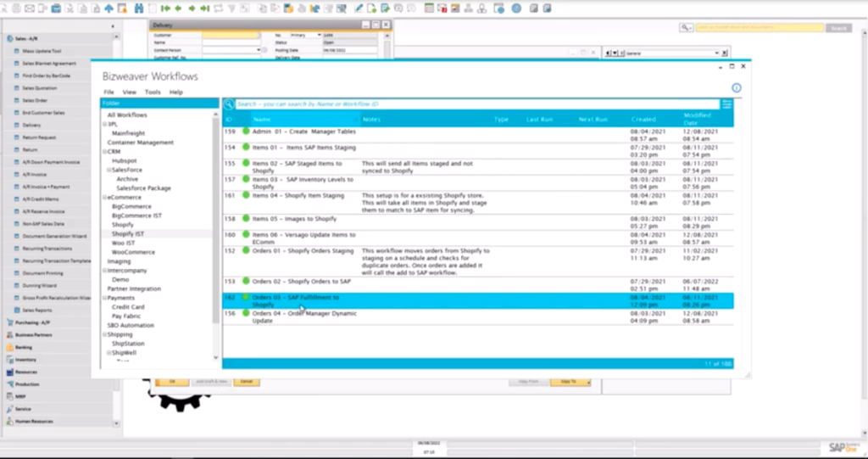Screen dimensions: 868x459
Task: Select workflow Orders 02 – Shopify Orders to SAP
Action: tap(478, 285)
